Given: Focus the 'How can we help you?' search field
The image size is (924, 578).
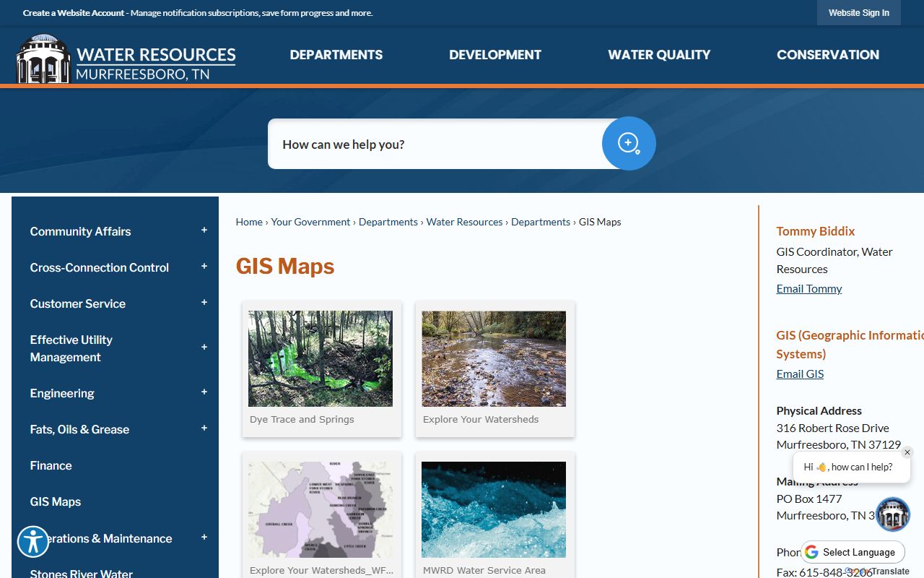Looking at the screenshot, I should pos(435,144).
